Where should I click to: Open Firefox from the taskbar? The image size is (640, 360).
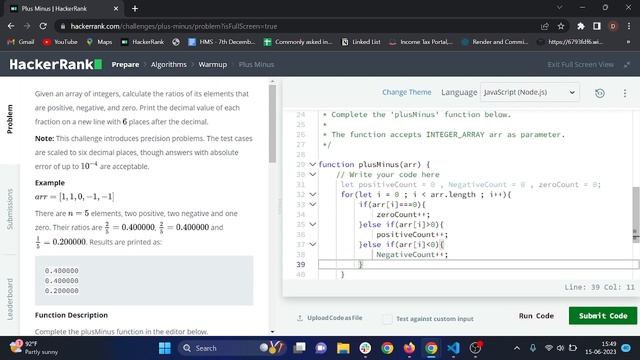[x=409, y=348]
